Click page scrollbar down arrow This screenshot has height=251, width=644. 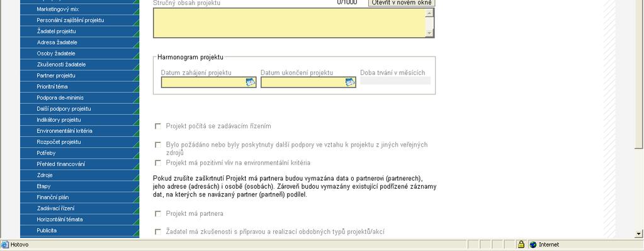click(x=639, y=234)
